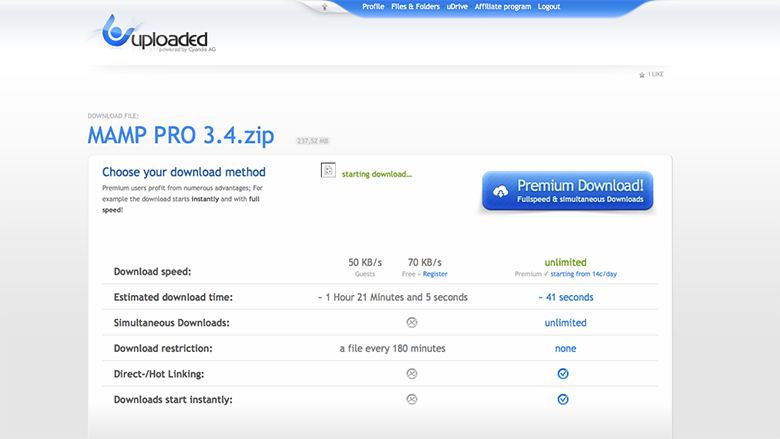This screenshot has width=780, height=439.
Task: Click the small icon left of Profile
Action: click(x=323, y=7)
